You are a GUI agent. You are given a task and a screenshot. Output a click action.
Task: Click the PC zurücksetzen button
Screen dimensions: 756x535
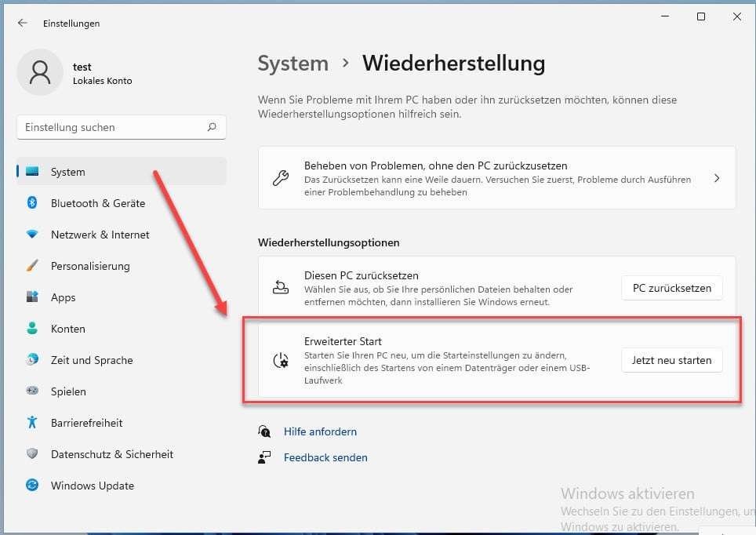click(671, 288)
